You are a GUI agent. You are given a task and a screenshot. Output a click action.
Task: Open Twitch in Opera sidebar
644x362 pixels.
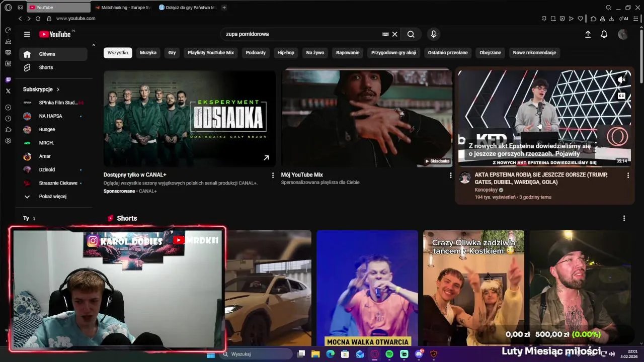click(x=8, y=80)
